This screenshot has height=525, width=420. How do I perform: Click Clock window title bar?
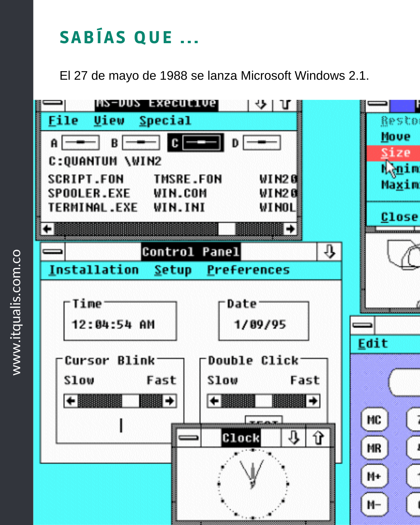pos(241,438)
